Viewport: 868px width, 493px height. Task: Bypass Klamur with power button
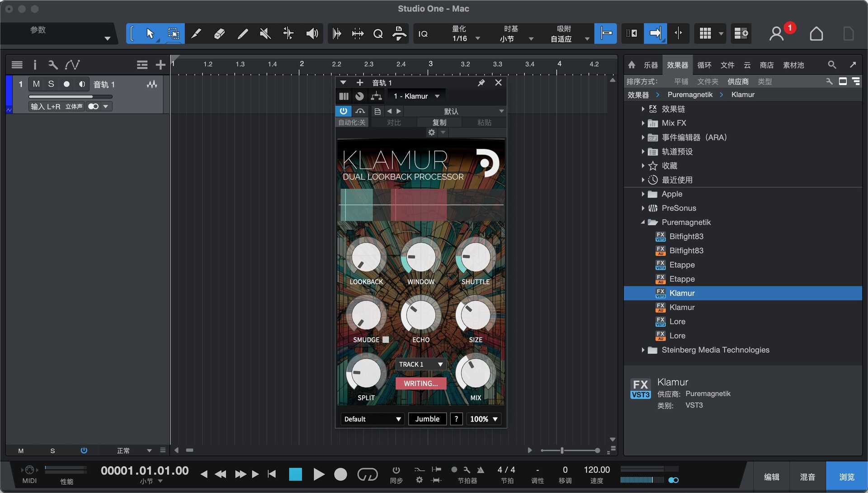pyautogui.click(x=344, y=111)
